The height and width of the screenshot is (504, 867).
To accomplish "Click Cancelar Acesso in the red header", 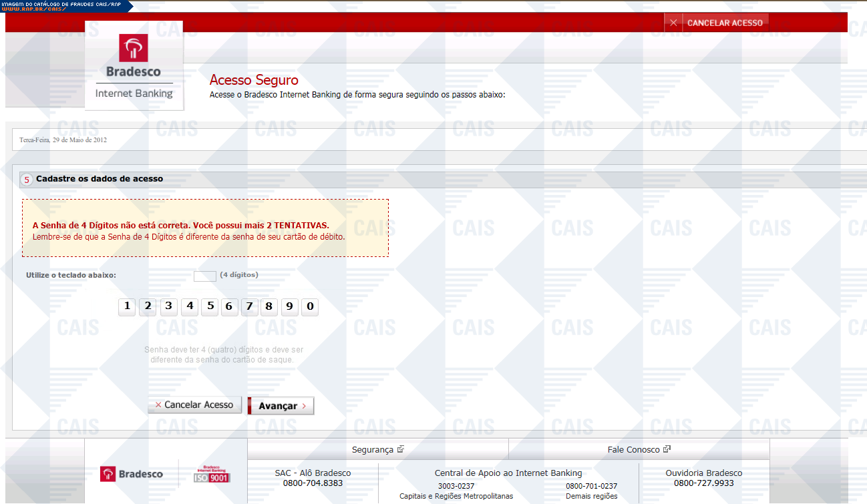I will click(717, 23).
